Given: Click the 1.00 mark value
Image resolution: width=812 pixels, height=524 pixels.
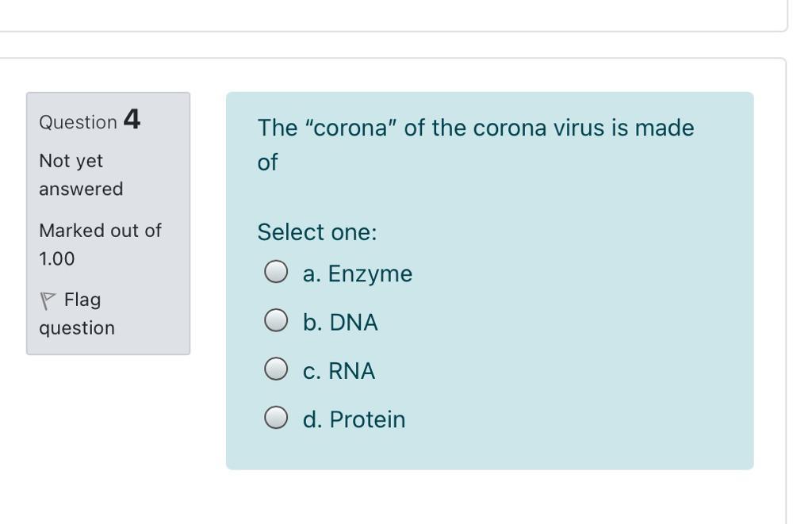Looking at the screenshot, I should [x=57, y=258].
